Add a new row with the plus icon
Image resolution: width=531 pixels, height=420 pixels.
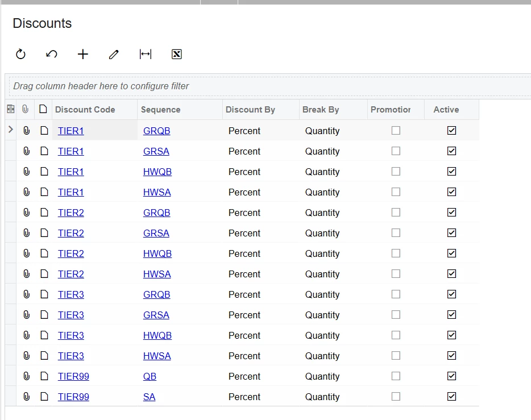(83, 54)
